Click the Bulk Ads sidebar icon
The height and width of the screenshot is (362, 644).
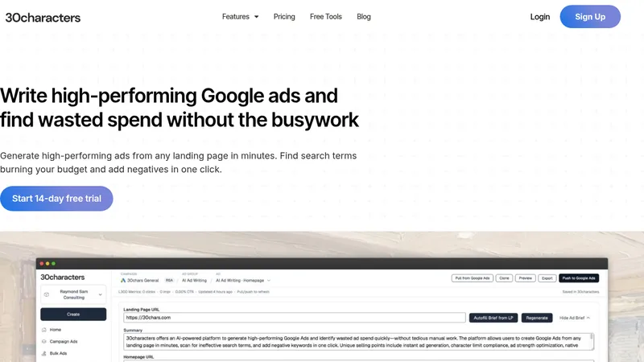(44, 353)
